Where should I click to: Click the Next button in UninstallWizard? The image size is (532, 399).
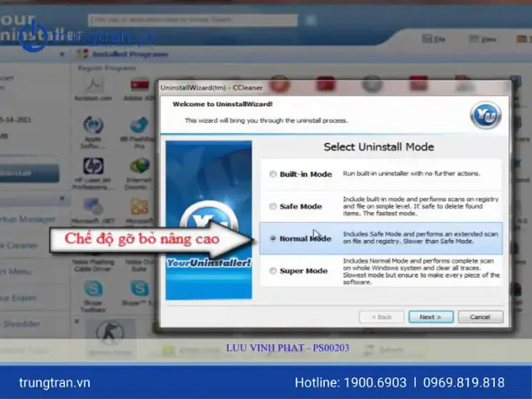[431, 317]
